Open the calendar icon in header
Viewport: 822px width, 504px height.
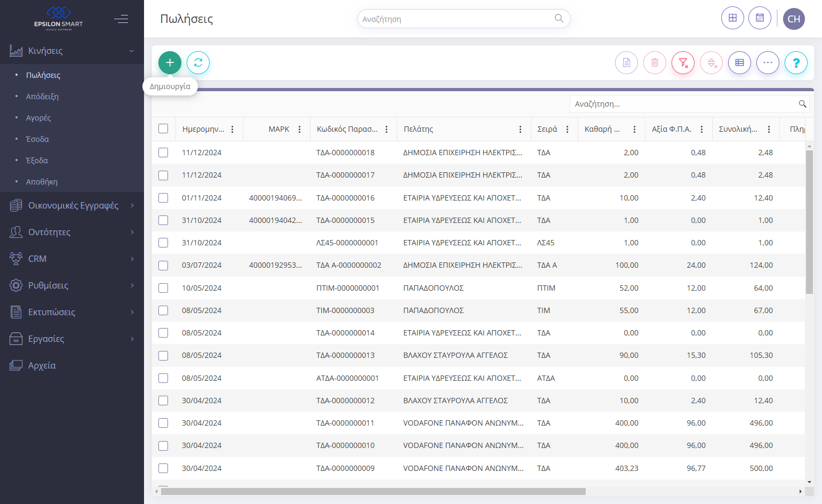point(760,18)
